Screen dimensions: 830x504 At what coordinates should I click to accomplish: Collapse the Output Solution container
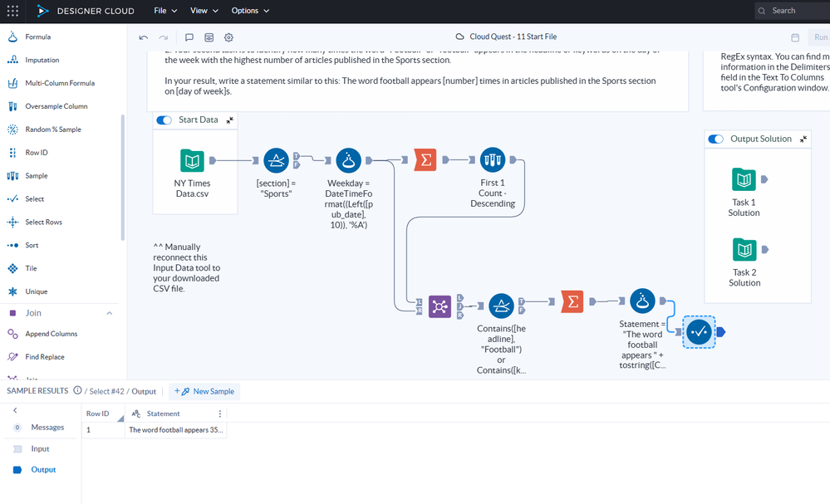point(803,139)
